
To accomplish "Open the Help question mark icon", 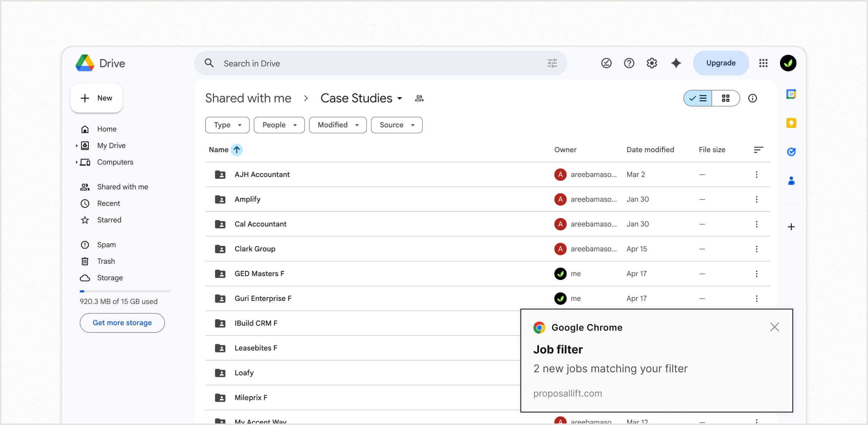I will pyautogui.click(x=629, y=63).
